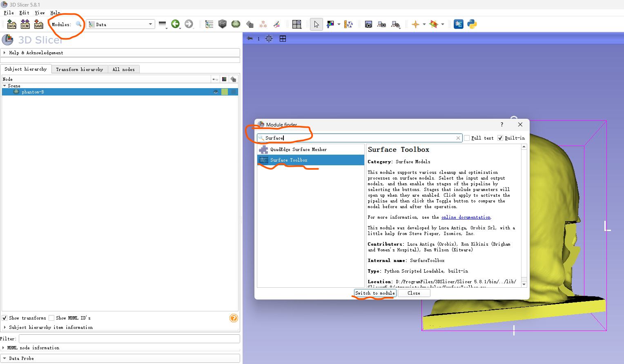Collapse the Scene tree node
624x364 pixels.
click(x=4, y=86)
